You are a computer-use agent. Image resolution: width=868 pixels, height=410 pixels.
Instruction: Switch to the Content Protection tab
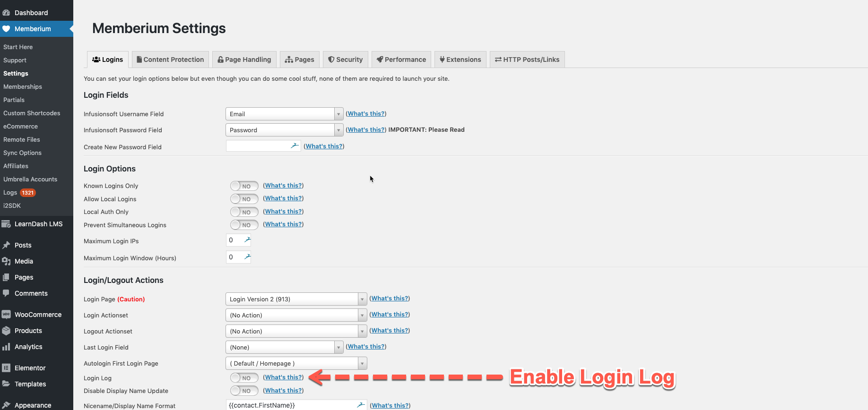(170, 60)
